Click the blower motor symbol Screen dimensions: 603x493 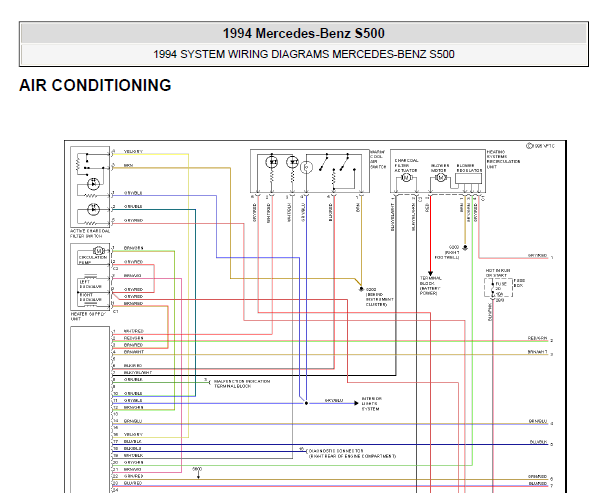point(441,178)
